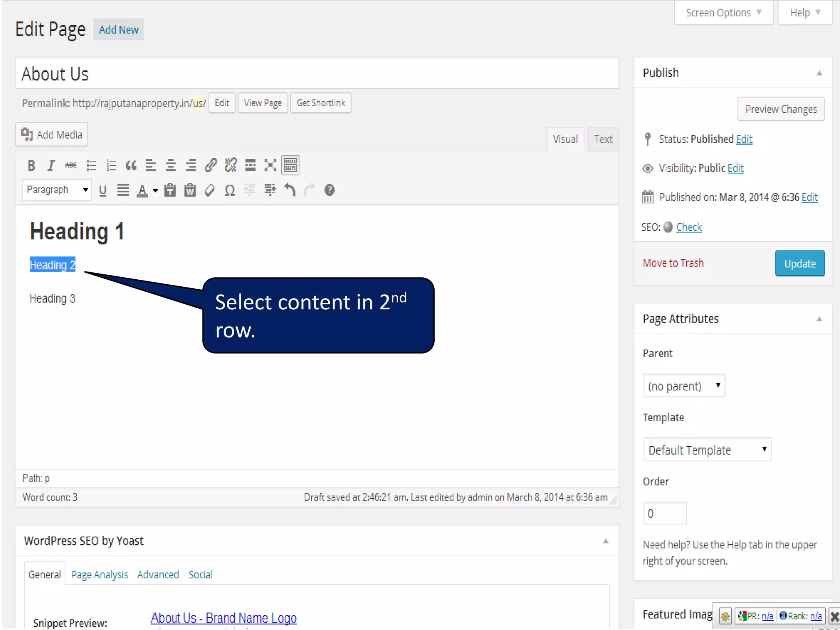The image size is (840, 630).
Task: Click the Order number field
Action: [x=665, y=513]
